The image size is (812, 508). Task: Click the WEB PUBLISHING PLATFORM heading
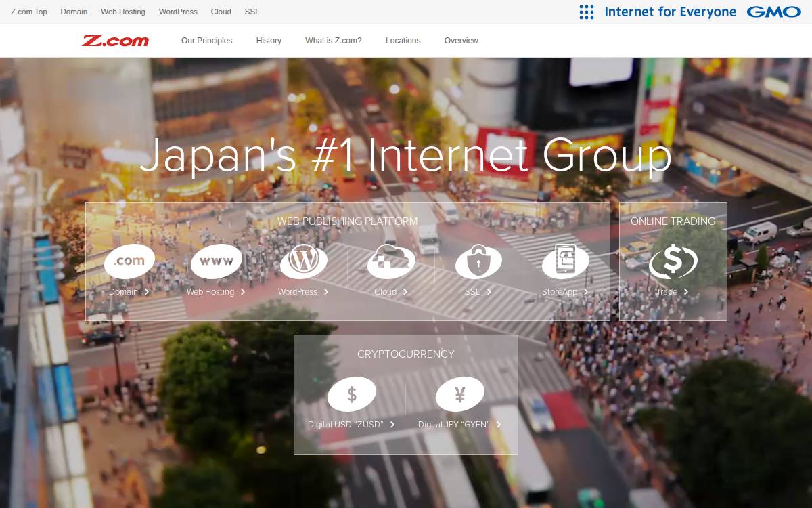point(348,221)
